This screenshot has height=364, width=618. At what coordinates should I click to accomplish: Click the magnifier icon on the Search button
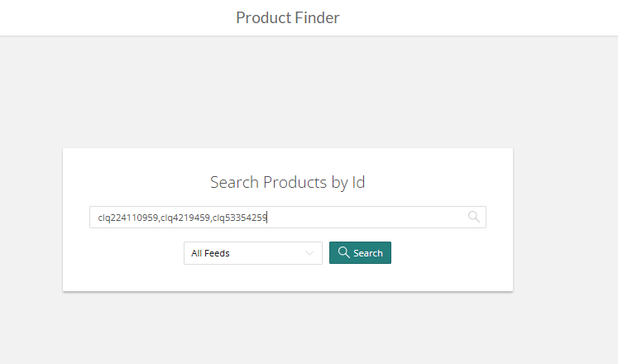[343, 252]
